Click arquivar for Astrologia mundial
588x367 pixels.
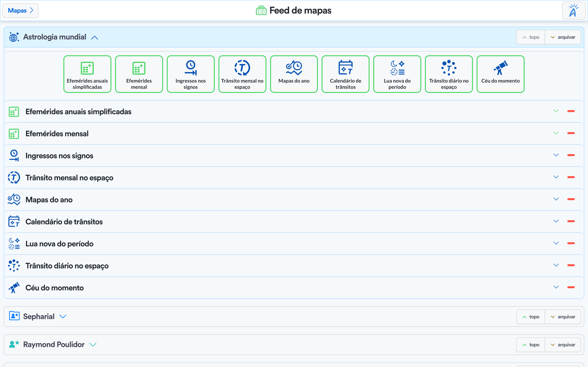pos(563,37)
